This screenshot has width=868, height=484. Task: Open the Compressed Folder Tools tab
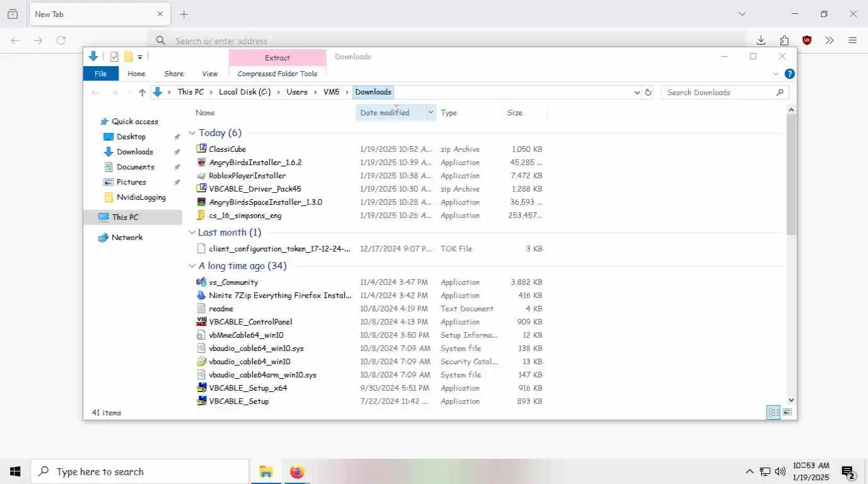coord(278,74)
